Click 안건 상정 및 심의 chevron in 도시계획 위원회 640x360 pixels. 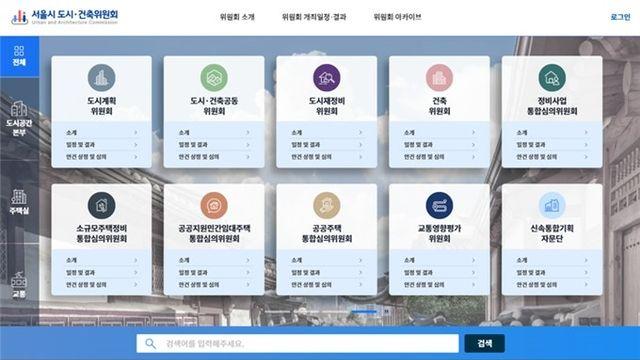[136, 157]
